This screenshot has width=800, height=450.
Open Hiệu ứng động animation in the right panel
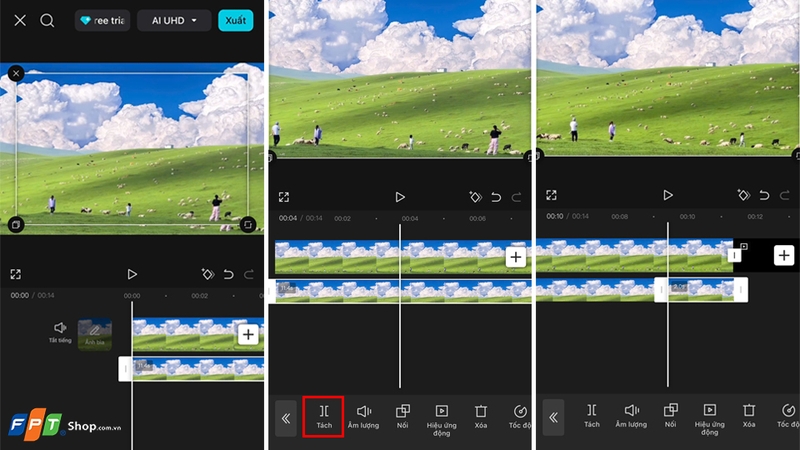[710, 419]
